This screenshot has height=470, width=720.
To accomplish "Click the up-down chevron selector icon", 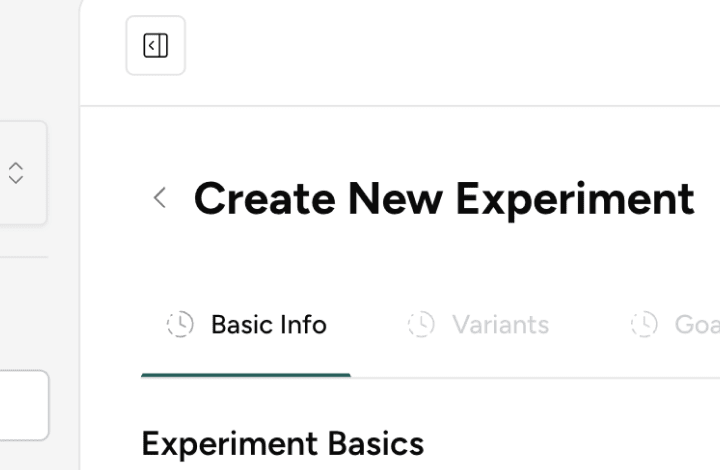I will (15, 172).
